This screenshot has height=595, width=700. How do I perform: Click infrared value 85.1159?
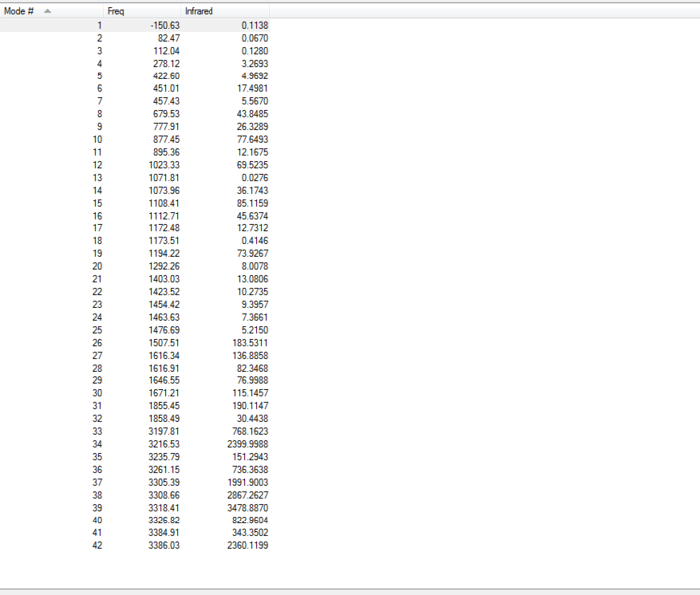click(252, 204)
